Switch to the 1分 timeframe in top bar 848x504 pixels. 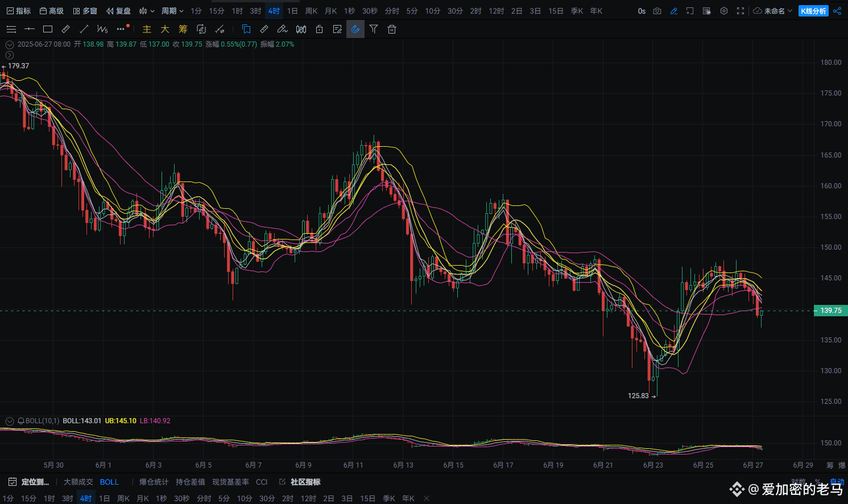click(196, 11)
